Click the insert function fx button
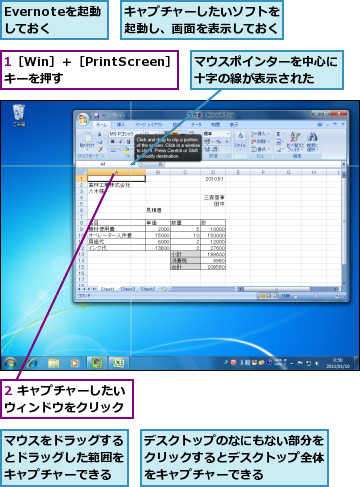This screenshot has height=487, width=360. pyautogui.click(x=160, y=164)
